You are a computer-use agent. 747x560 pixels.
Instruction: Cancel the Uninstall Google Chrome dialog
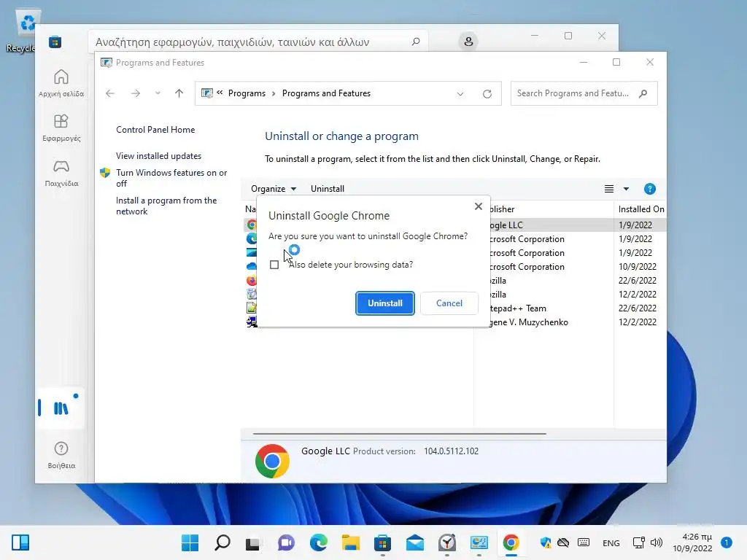449,303
